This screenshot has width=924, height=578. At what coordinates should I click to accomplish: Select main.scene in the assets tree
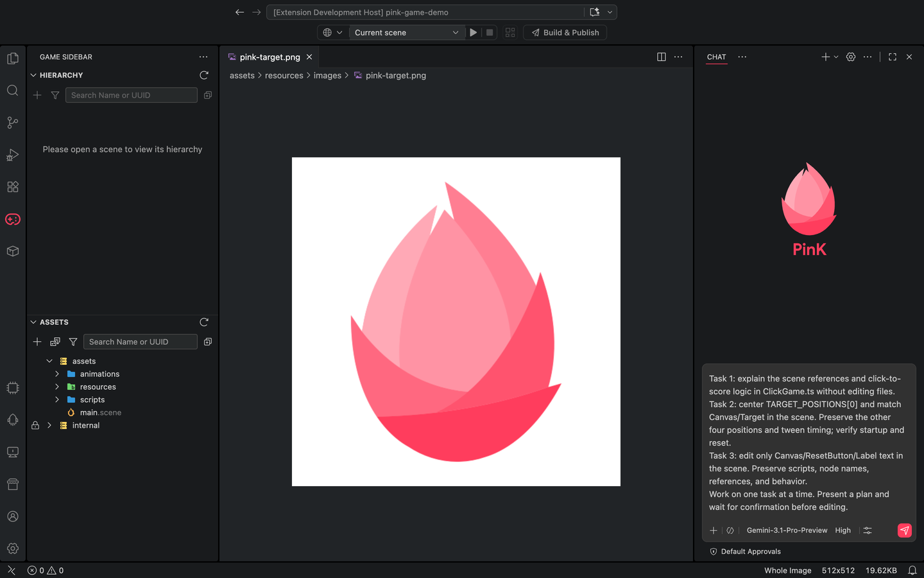[x=101, y=412]
